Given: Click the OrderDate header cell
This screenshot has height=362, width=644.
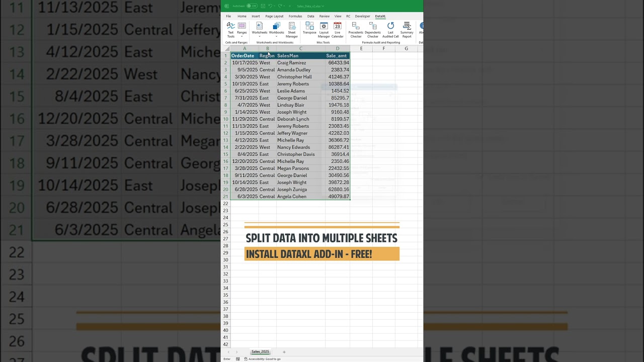Looking at the screenshot, I should click(x=245, y=56).
